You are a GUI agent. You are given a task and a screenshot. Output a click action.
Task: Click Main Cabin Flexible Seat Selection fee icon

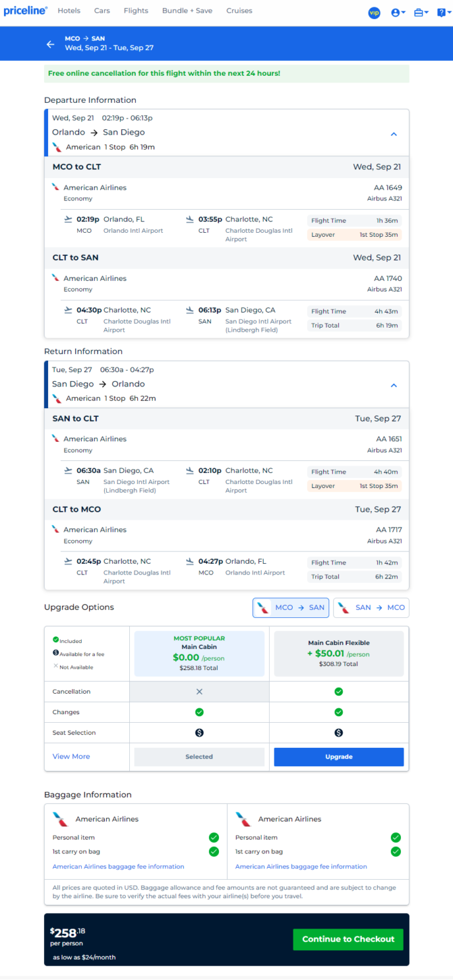point(339,733)
